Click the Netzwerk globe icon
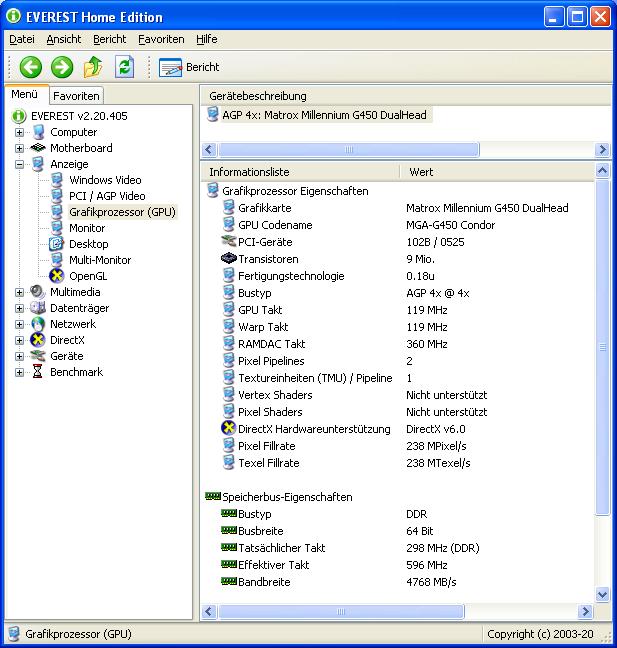The image size is (617, 648). click(x=38, y=324)
